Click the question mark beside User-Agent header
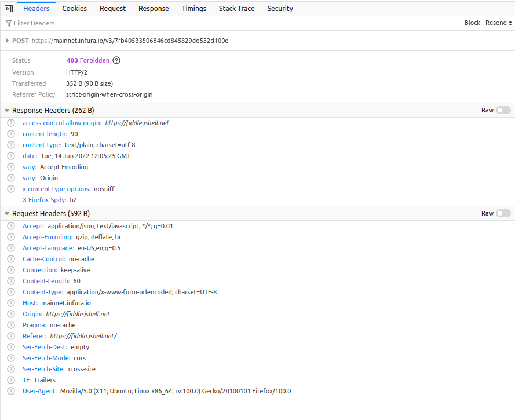The height and width of the screenshot is (420, 515). point(10,391)
